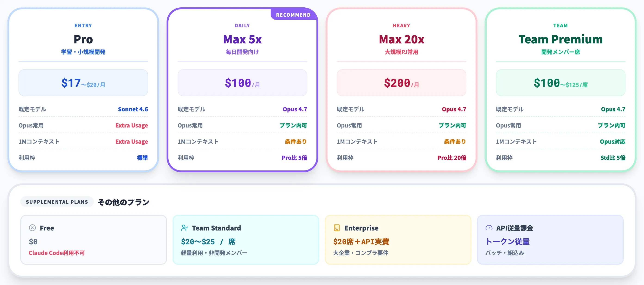This screenshot has width=644, height=285.
Task: Click 標準 in Pro's 利用枠 row
Action: coord(142,158)
